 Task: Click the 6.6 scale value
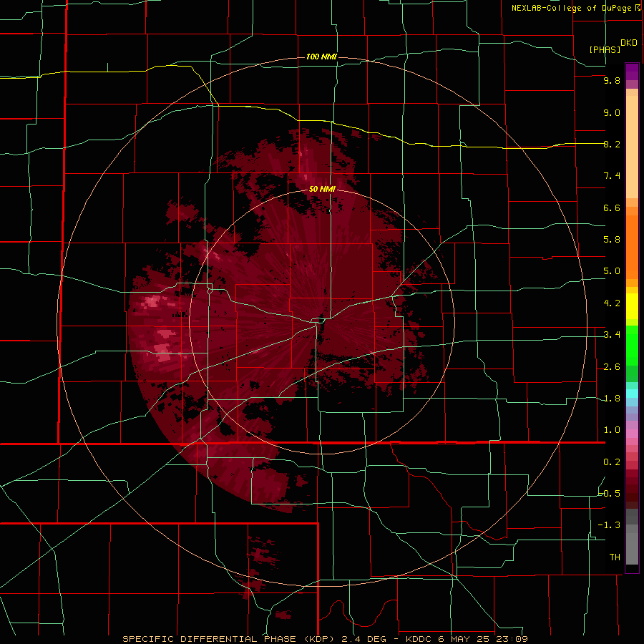point(612,208)
